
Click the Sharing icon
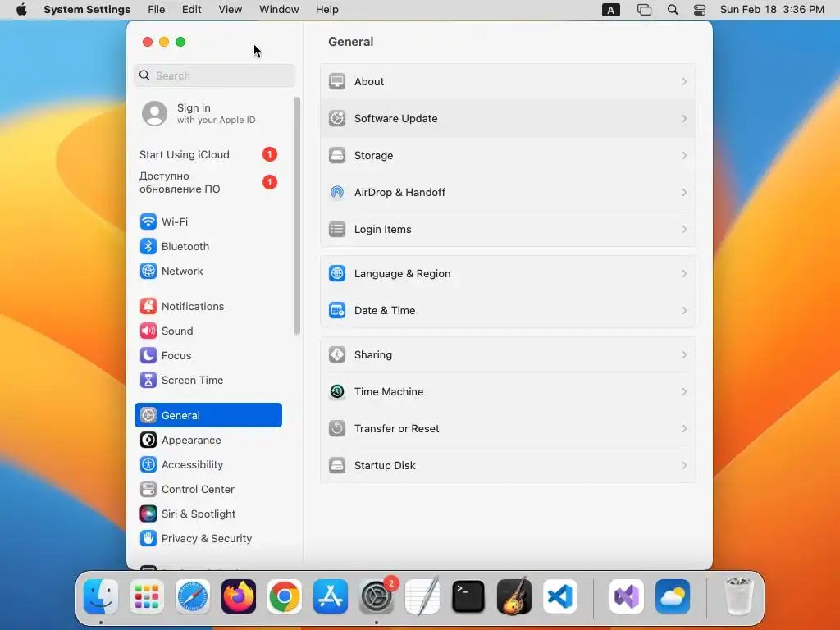pos(337,354)
